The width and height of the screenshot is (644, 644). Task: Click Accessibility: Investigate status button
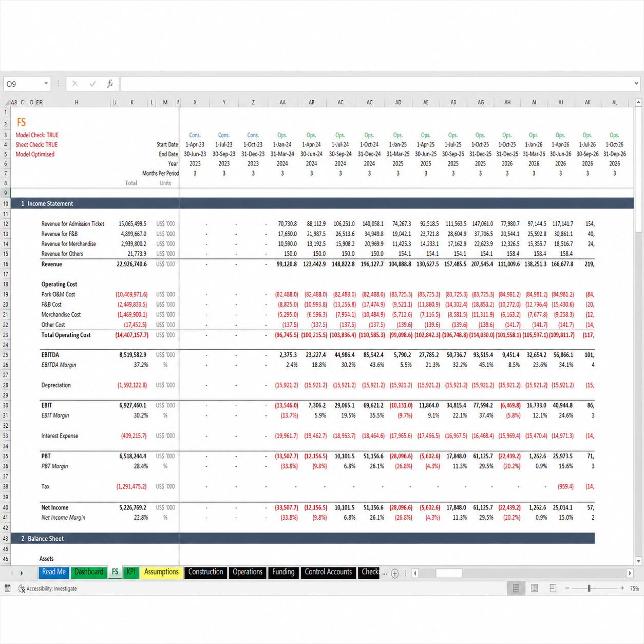coord(48,589)
